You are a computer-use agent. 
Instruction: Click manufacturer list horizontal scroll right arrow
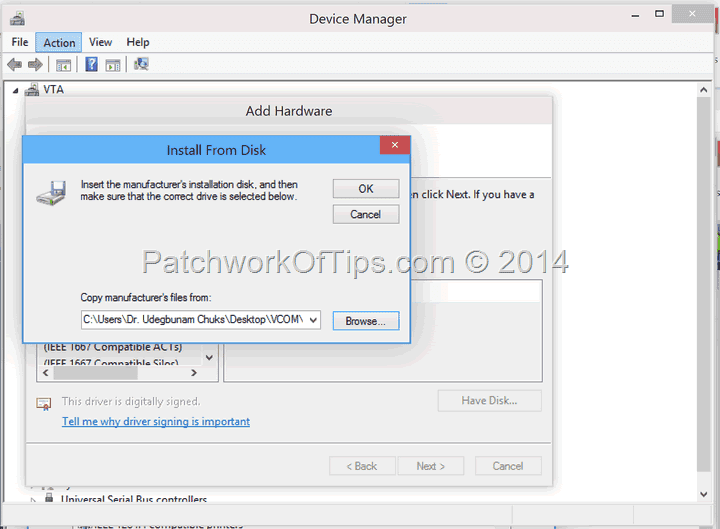coord(194,373)
